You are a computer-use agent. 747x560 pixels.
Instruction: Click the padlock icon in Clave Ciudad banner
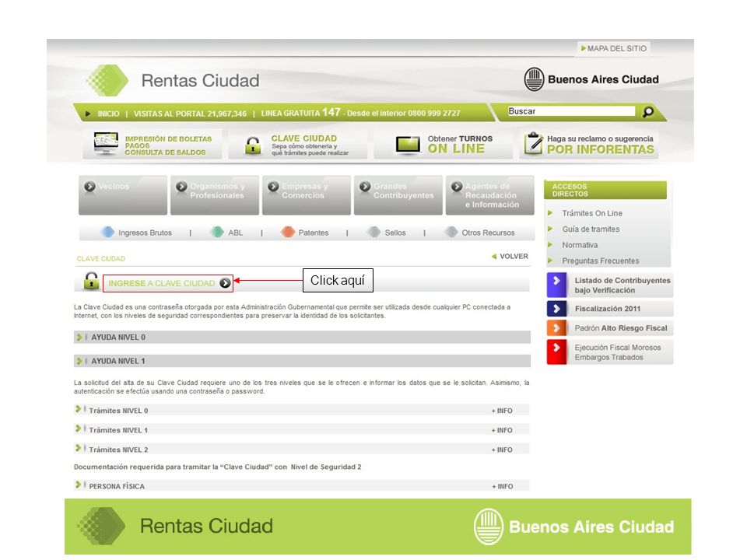pos(252,145)
